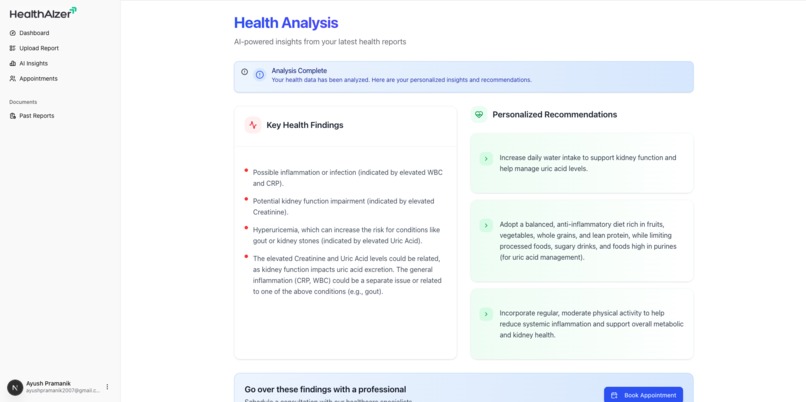
Task: Click the Hyperuricemia finding
Action: click(346, 235)
